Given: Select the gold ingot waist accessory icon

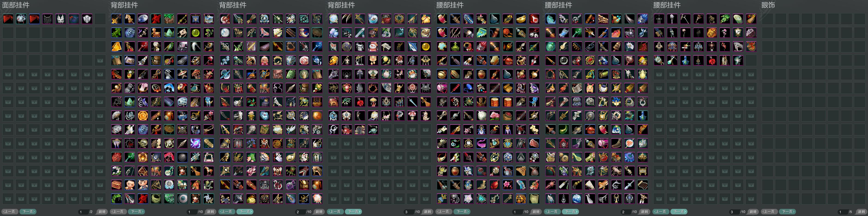Looking at the screenshot, I should (521, 19).
